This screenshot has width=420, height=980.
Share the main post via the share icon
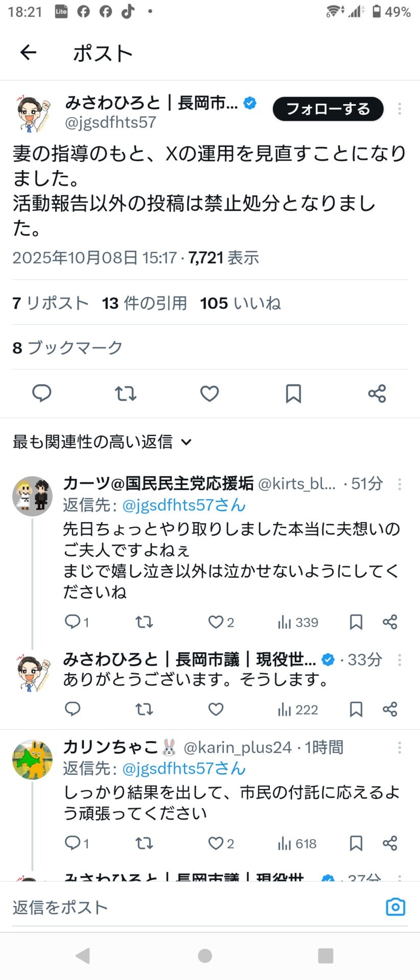(x=377, y=393)
